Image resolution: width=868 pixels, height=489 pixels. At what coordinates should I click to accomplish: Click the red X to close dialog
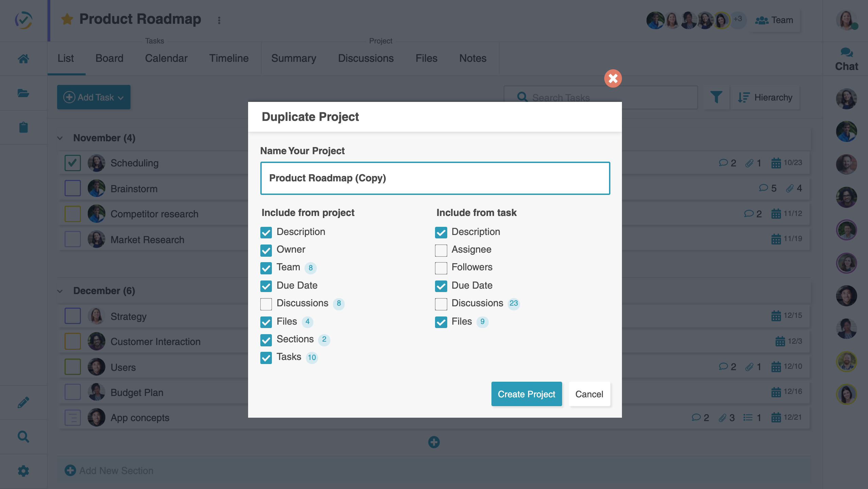[x=613, y=78]
